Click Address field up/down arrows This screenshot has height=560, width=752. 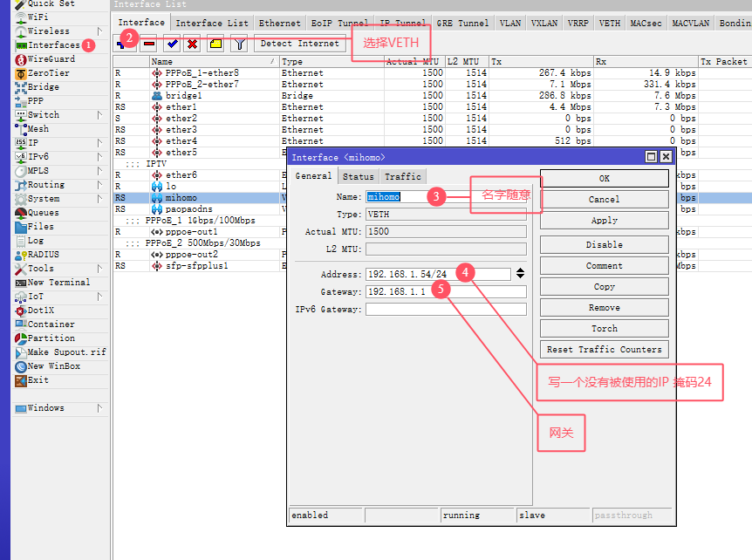(520, 274)
